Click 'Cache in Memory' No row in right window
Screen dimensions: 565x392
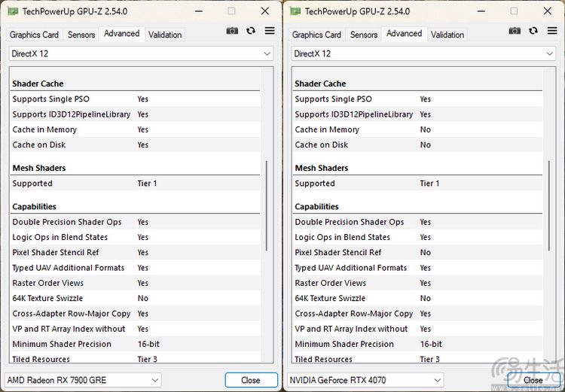(x=417, y=129)
